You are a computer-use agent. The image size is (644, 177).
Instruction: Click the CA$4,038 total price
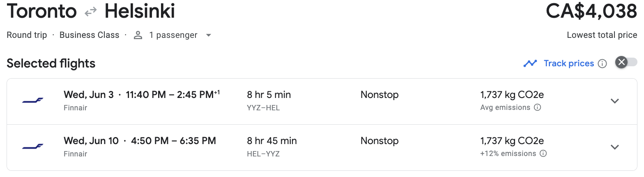coord(591,12)
